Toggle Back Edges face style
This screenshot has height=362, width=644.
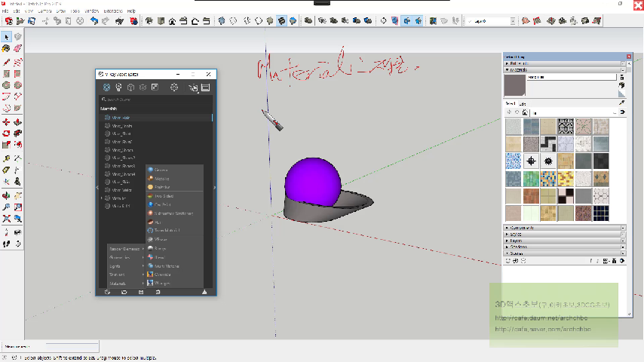click(x=233, y=20)
